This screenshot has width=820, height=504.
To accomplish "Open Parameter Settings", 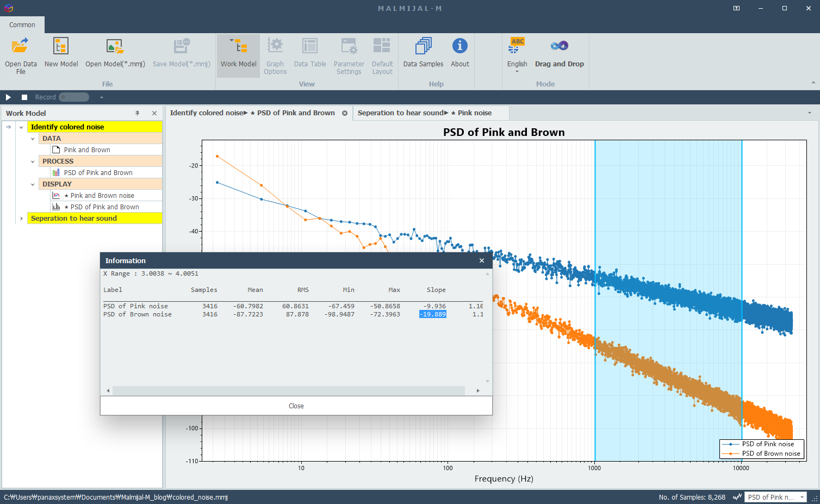I will (349, 56).
